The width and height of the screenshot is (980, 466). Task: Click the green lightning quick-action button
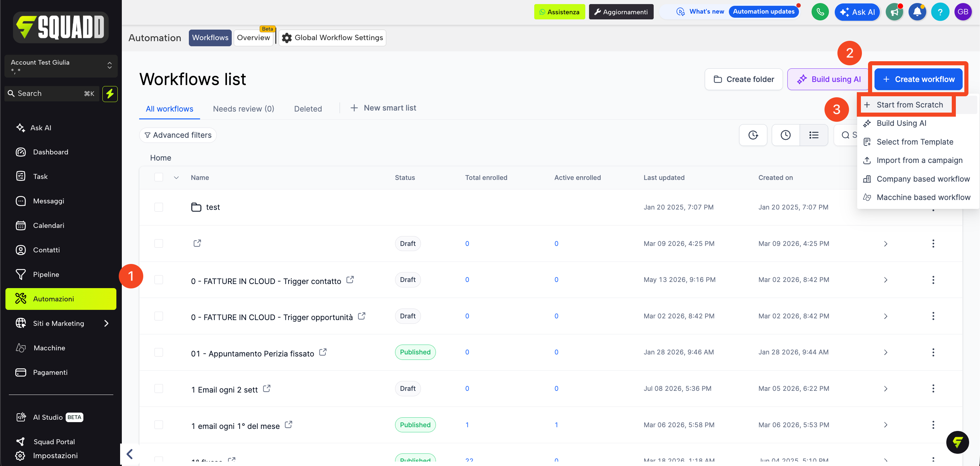click(110, 94)
